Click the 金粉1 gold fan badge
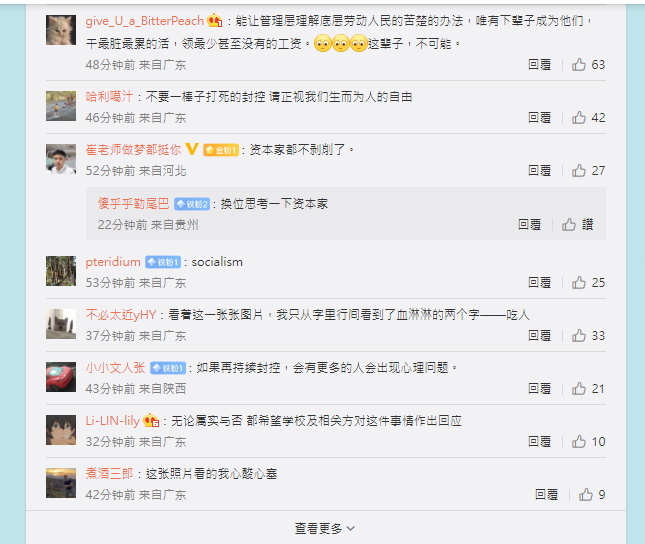645x544 pixels. [x=221, y=150]
